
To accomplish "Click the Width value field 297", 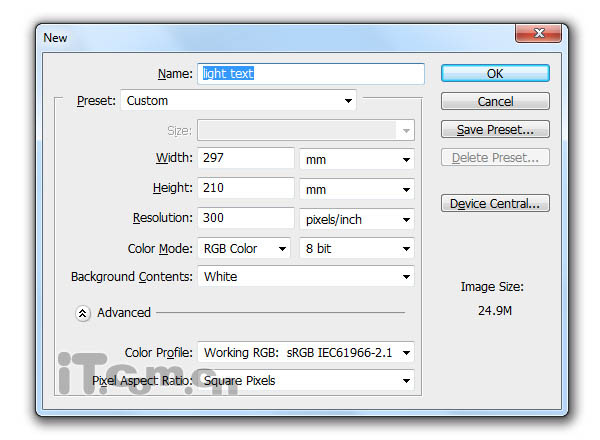I will click(246, 158).
